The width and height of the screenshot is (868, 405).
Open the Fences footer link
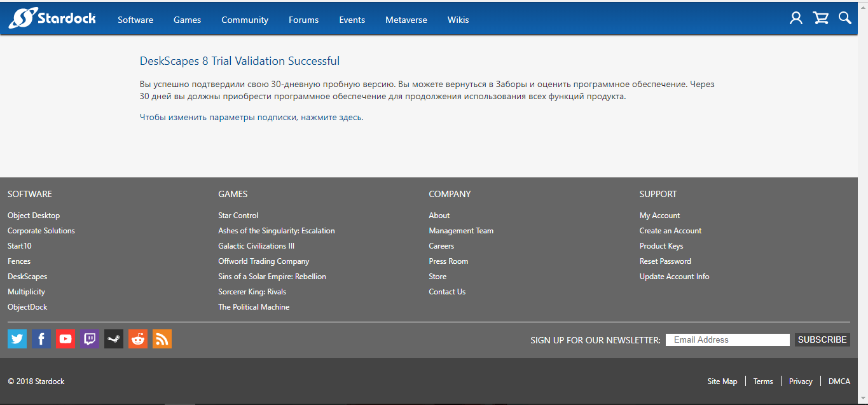(19, 261)
